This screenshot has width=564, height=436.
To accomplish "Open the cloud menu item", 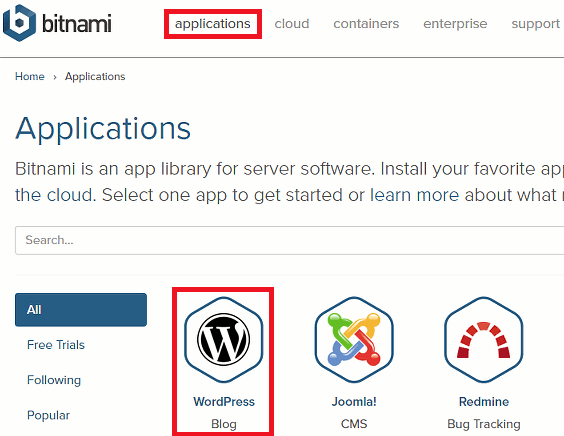I will click(292, 24).
